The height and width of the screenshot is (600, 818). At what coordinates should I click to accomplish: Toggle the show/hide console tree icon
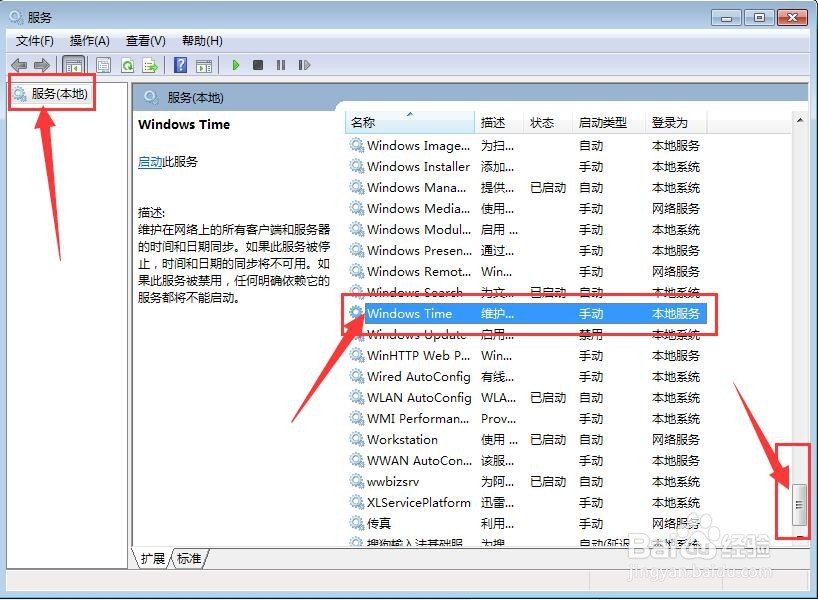coord(74,65)
